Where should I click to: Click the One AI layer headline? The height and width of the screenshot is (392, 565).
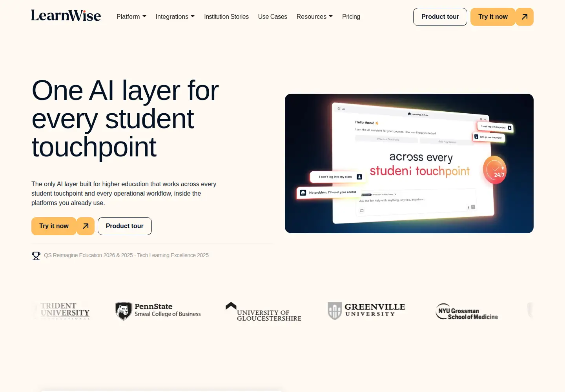coord(125,119)
